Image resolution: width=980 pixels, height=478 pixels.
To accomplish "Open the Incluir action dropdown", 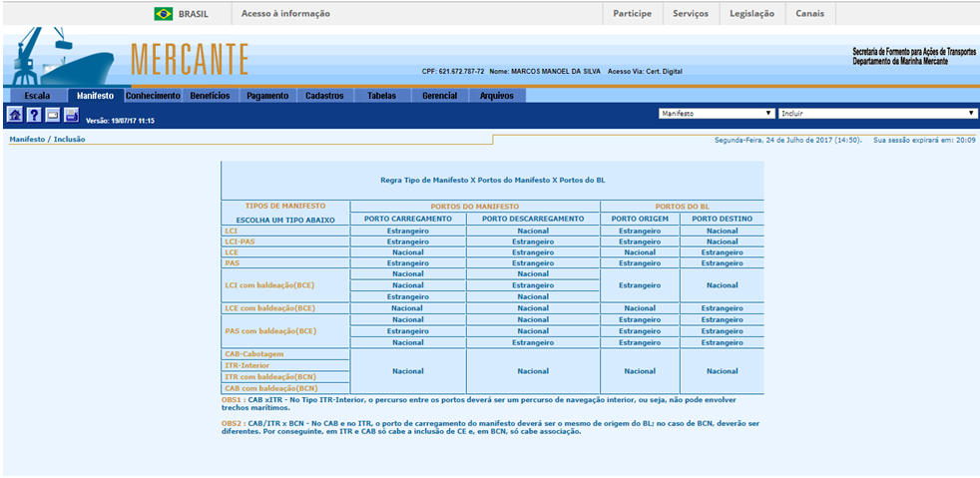I will click(x=877, y=114).
